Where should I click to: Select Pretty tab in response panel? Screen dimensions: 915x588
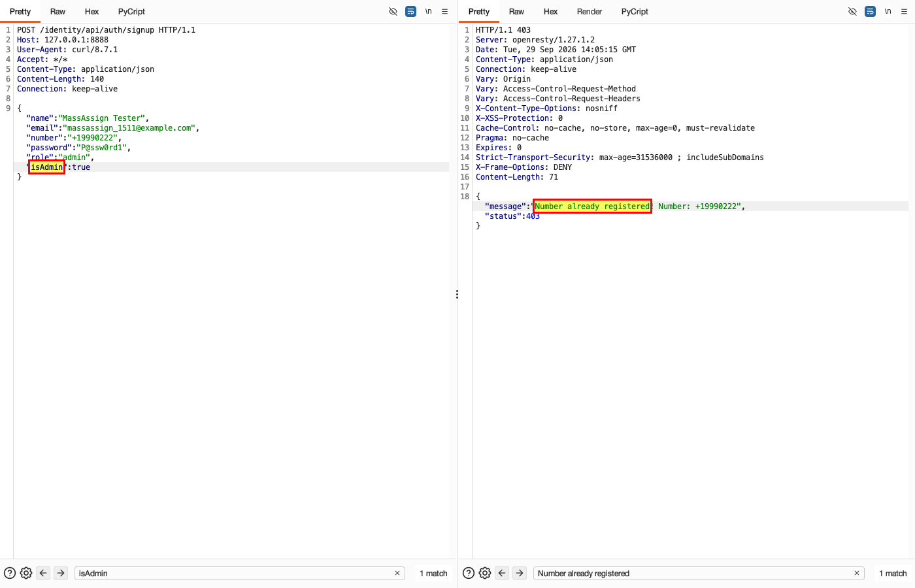click(479, 11)
